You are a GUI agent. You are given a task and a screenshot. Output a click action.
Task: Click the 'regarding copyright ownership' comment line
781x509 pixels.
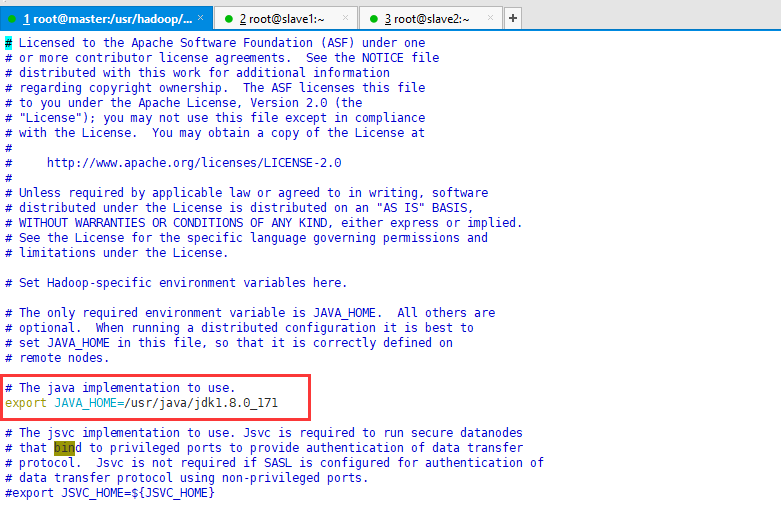click(x=215, y=88)
